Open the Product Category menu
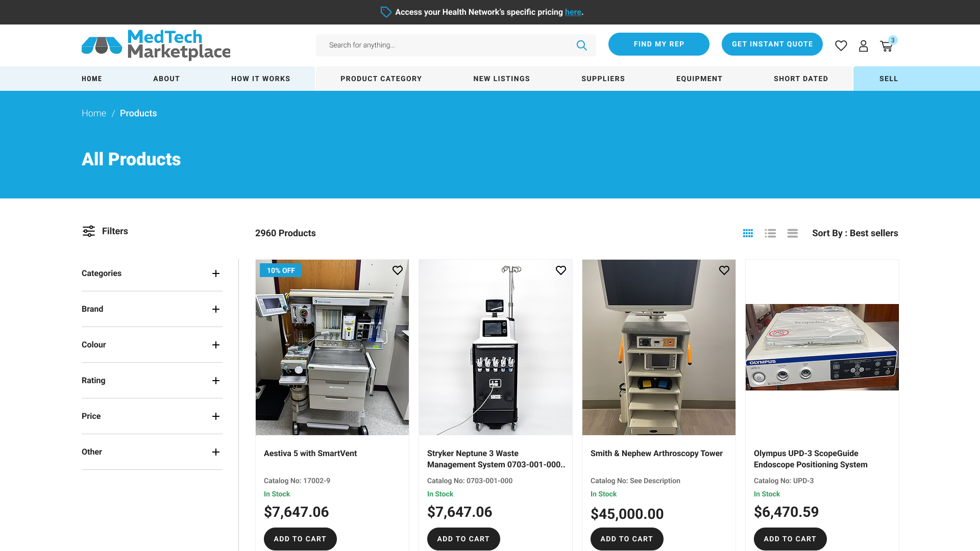Screen dimensions: 980x551 [x=381, y=79]
